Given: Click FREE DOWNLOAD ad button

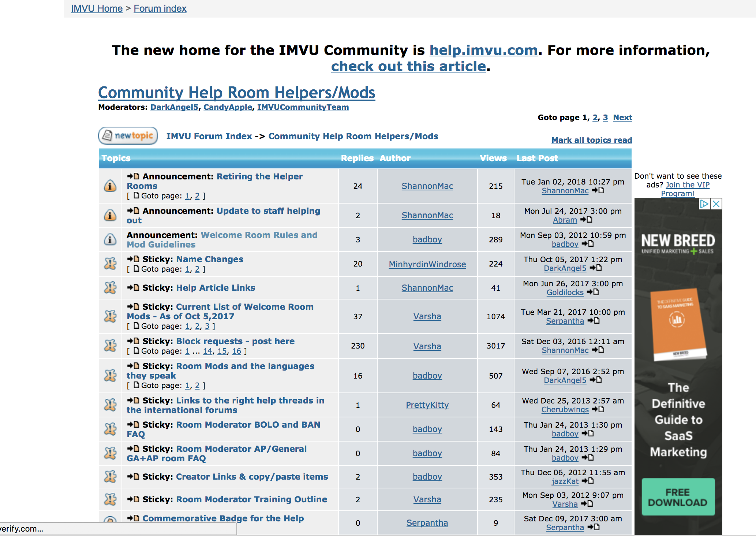Looking at the screenshot, I should pyautogui.click(x=678, y=497).
